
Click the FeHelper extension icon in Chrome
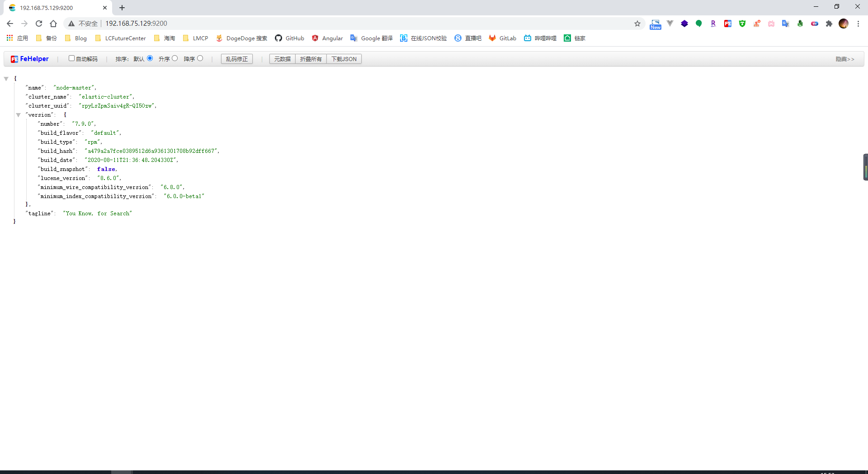tap(728, 24)
